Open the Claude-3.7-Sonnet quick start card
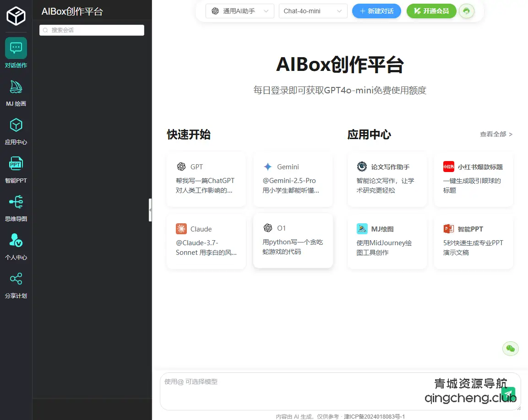528x420 pixels. (206, 240)
